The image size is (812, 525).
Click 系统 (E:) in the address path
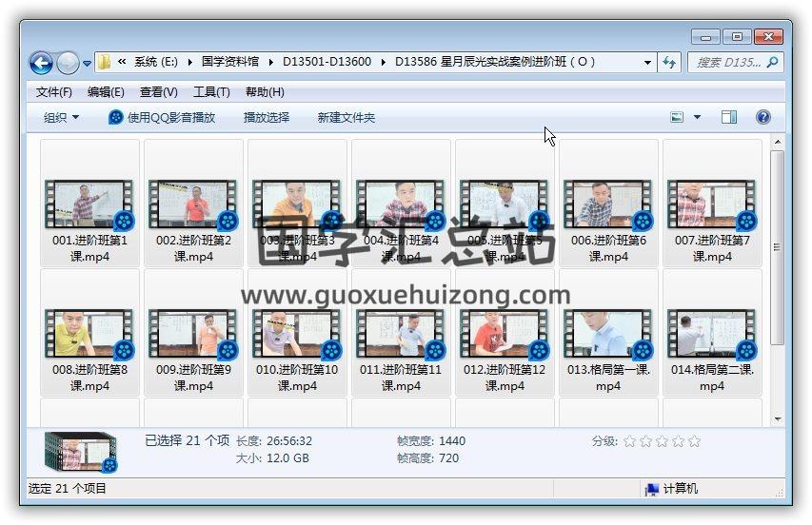[x=156, y=62]
